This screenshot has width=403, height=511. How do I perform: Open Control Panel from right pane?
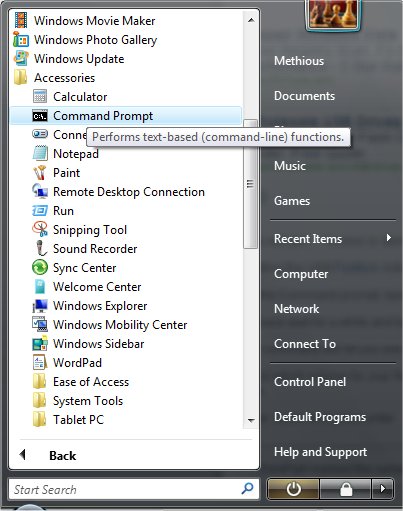click(310, 382)
